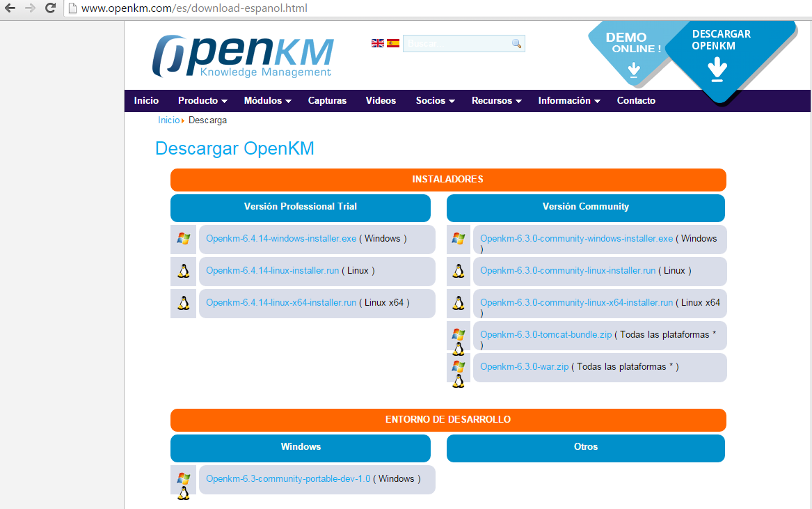Expand the Recursos dropdown menu
The height and width of the screenshot is (509, 812).
coord(496,101)
